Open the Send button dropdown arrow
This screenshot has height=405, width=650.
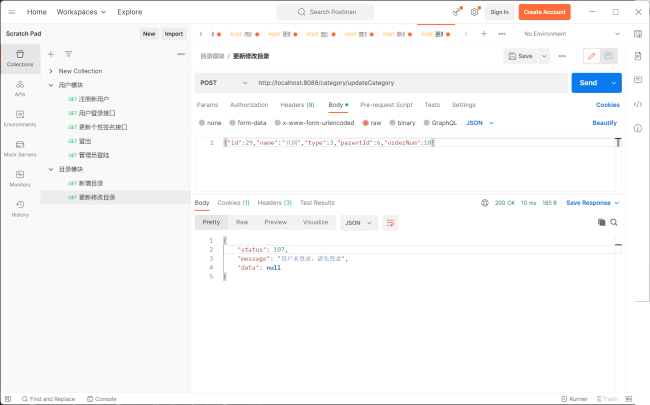(x=614, y=83)
